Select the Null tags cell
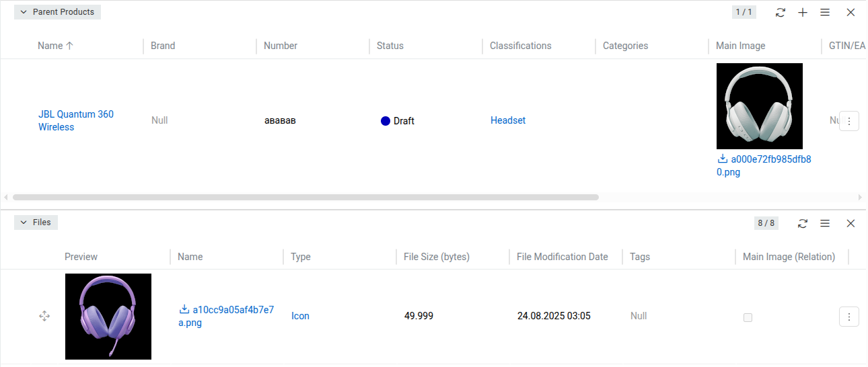868x367 pixels. tap(639, 316)
